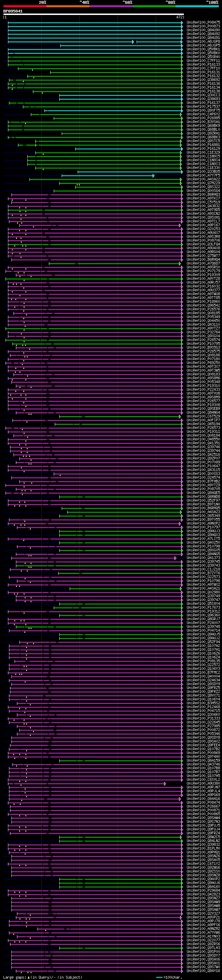The image size is (222, 980).
Task: Open hit UniRef100_P16138
Action: pos(203,91)
